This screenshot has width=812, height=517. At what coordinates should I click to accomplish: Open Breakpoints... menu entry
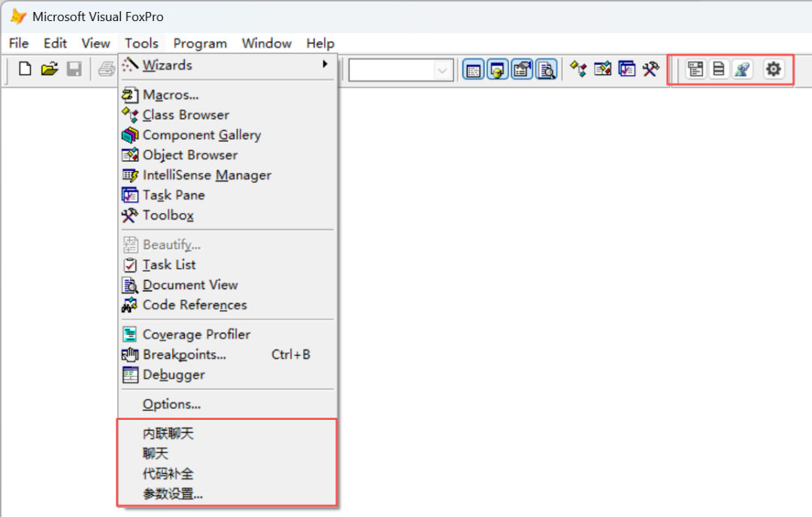[x=228, y=354]
